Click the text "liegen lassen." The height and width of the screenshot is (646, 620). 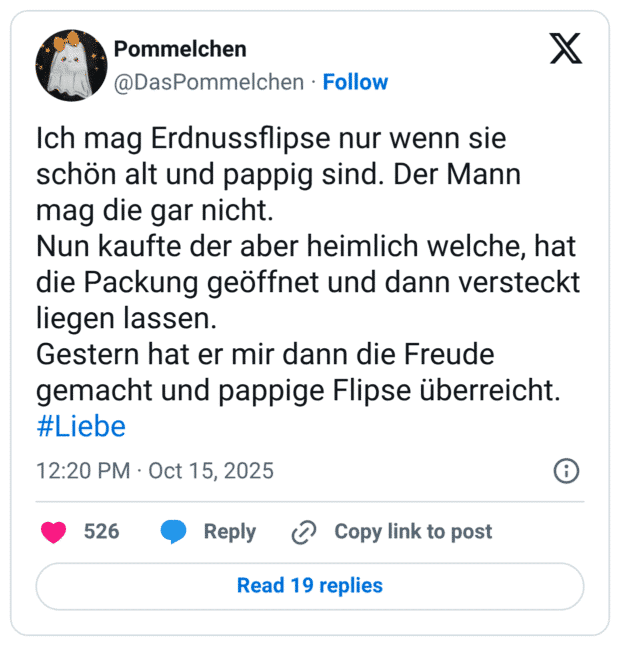(x=125, y=318)
